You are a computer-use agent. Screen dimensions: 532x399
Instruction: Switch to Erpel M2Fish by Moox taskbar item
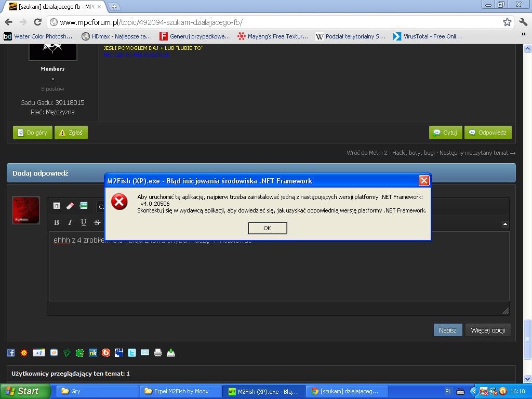pos(180,391)
